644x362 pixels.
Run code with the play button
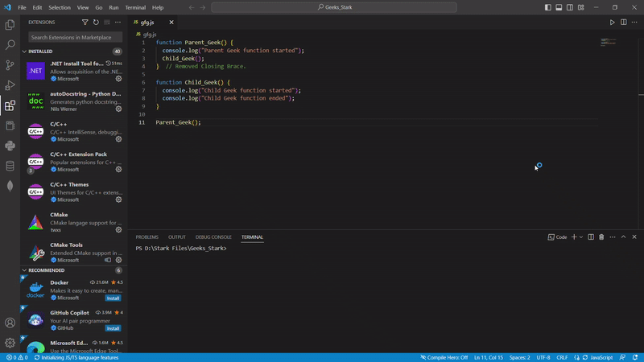tap(612, 23)
